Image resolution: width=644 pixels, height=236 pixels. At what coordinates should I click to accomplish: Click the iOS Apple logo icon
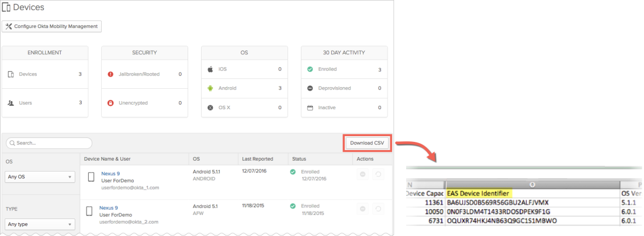click(210, 69)
